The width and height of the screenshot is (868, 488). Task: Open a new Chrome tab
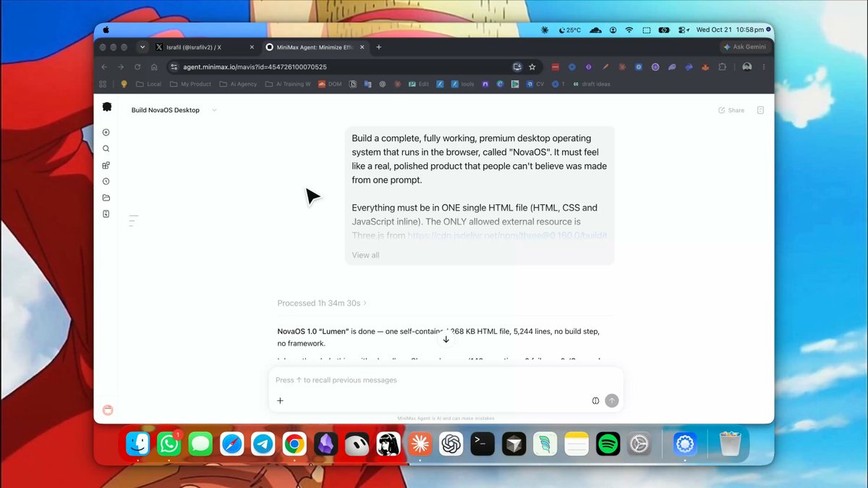point(378,47)
